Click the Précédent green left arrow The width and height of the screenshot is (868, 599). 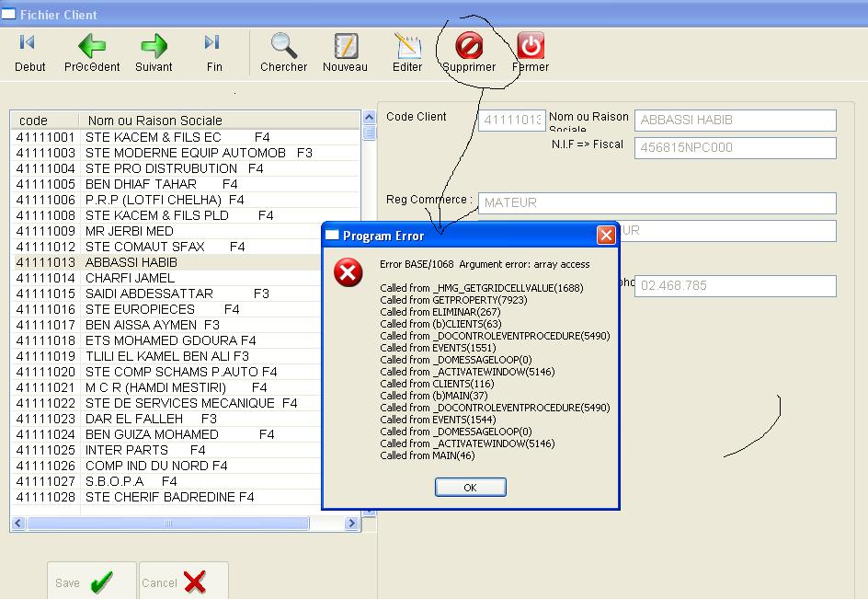point(92,52)
